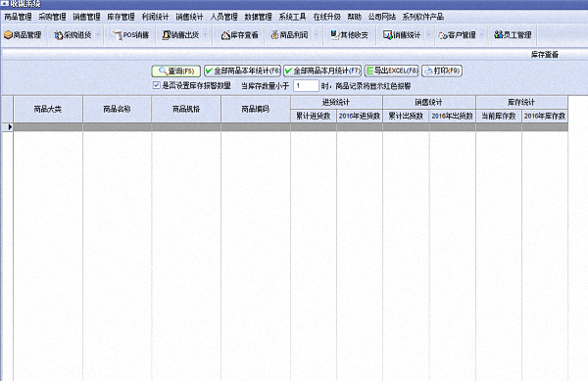Click 全部商品本月统计(F7) button
Viewport: 588px width, 381px height.
tap(322, 71)
